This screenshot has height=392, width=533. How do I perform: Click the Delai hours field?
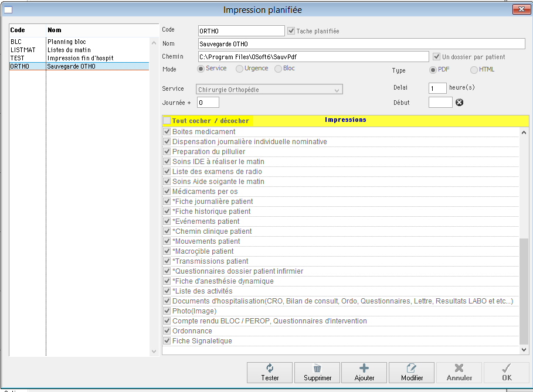coord(437,88)
